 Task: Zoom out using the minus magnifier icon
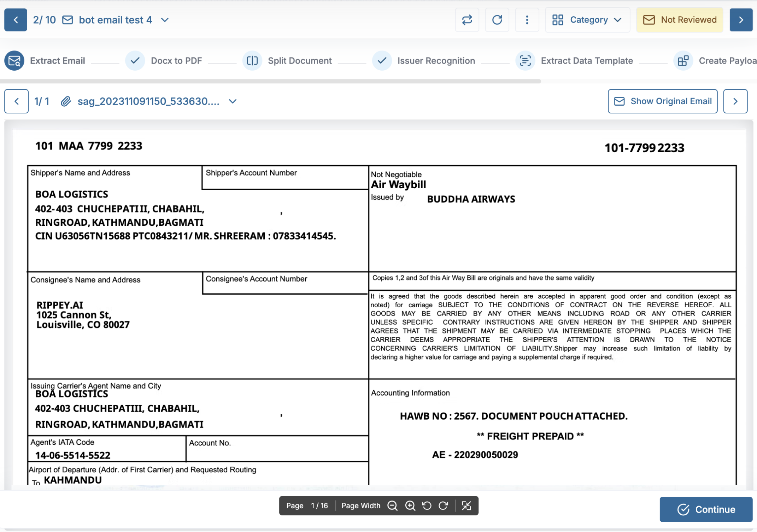pos(392,506)
